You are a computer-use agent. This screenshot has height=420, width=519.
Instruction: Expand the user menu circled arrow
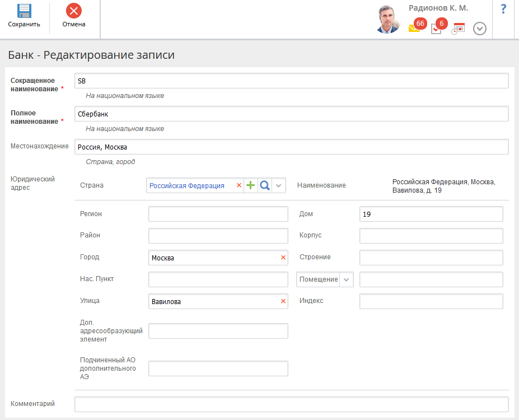pyautogui.click(x=480, y=29)
